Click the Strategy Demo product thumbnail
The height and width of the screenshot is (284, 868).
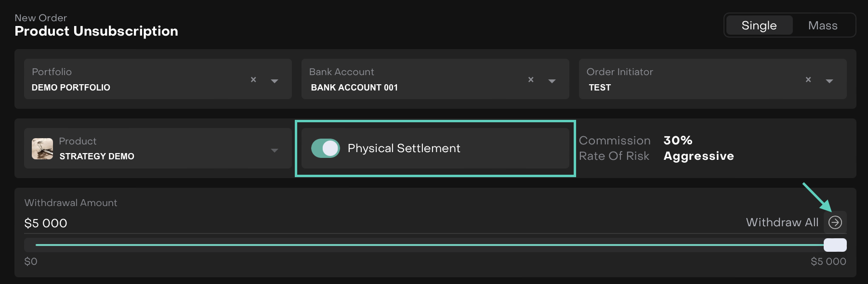coord(42,149)
